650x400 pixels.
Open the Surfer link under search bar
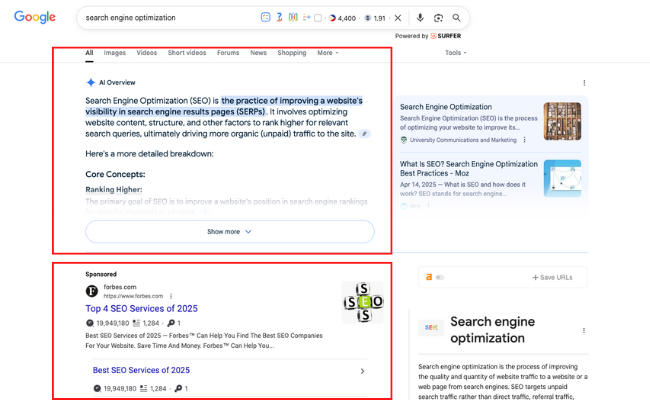[x=446, y=36]
